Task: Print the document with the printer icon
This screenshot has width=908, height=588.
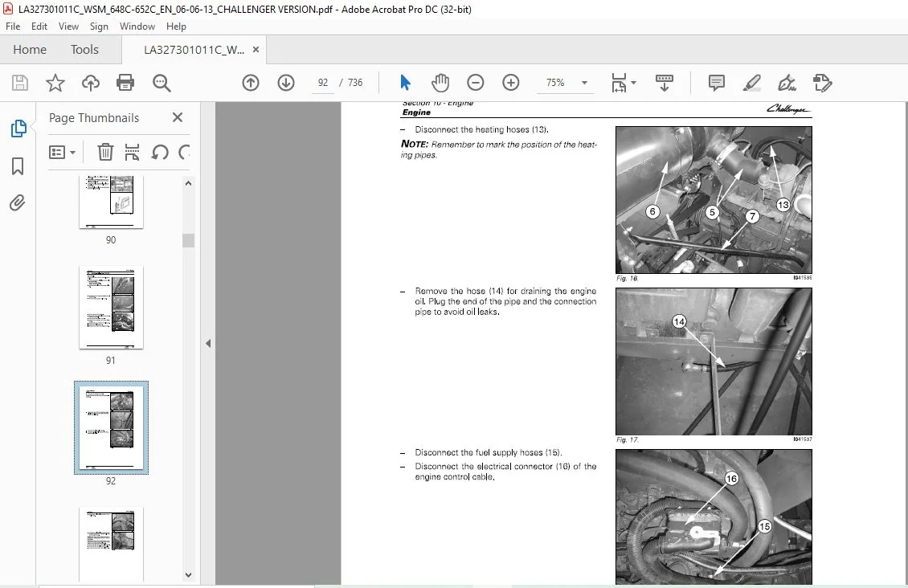Action: [125, 83]
